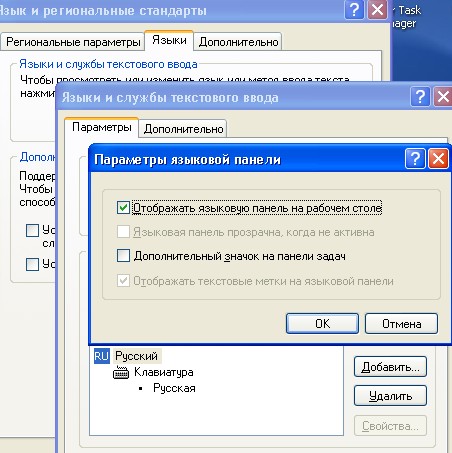Toggle second partially hidden checkbox in regional window
This screenshot has height=453, width=452.
[32, 264]
